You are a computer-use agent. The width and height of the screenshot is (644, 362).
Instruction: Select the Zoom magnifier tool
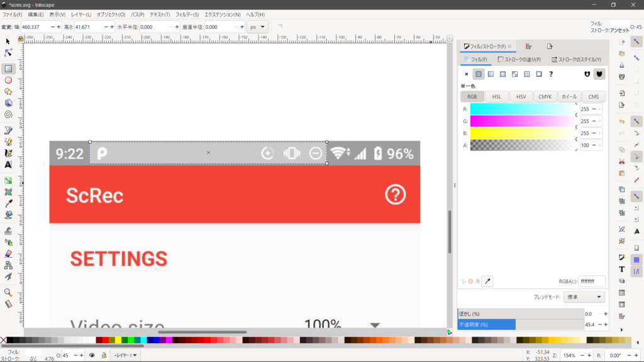pyautogui.click(x=8, y=293)
